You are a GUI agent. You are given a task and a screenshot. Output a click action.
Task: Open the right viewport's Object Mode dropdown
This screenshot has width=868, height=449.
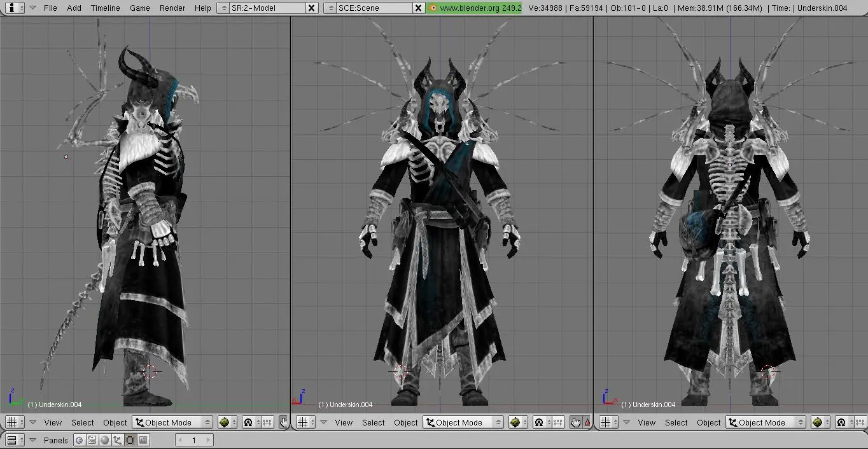(x=766, y=422)
